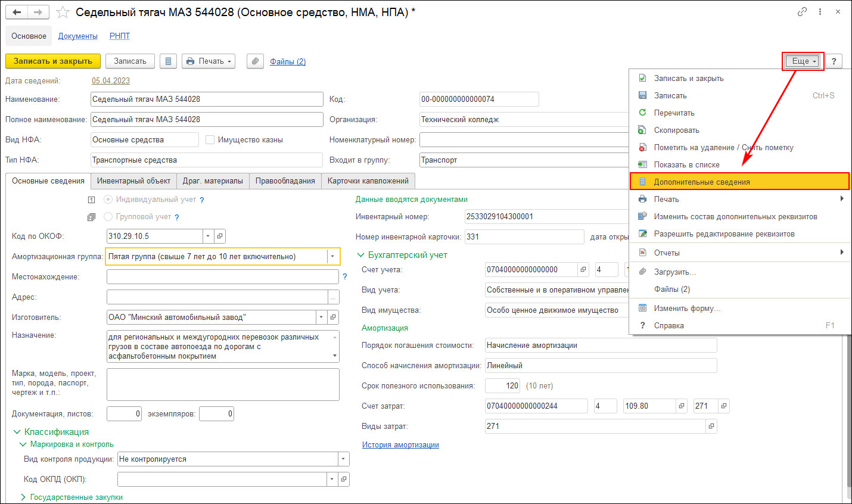
Task: Toggle the Имущество казны checkbox
Action: tap(210, 139)
